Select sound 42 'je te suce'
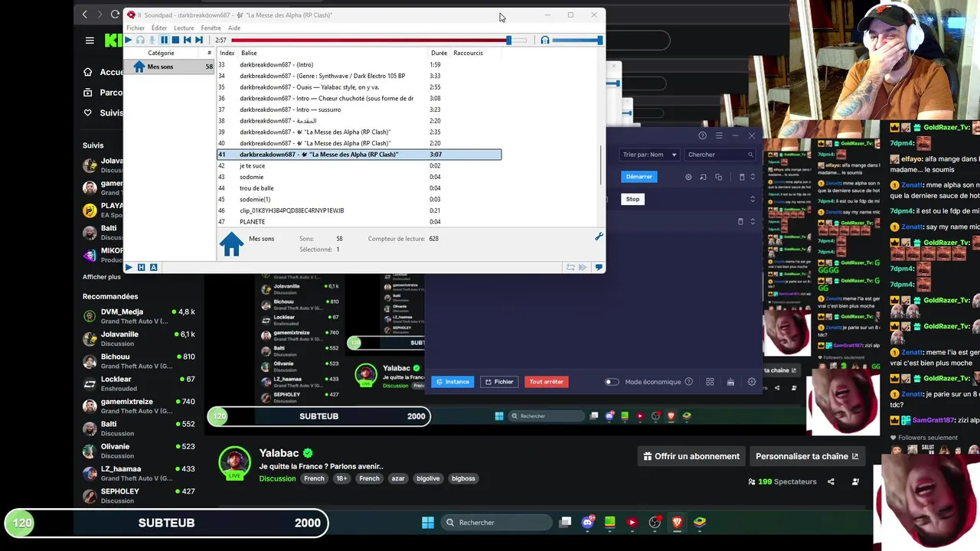The height and width of the screenshot is (551, 980). pos(359,165)
